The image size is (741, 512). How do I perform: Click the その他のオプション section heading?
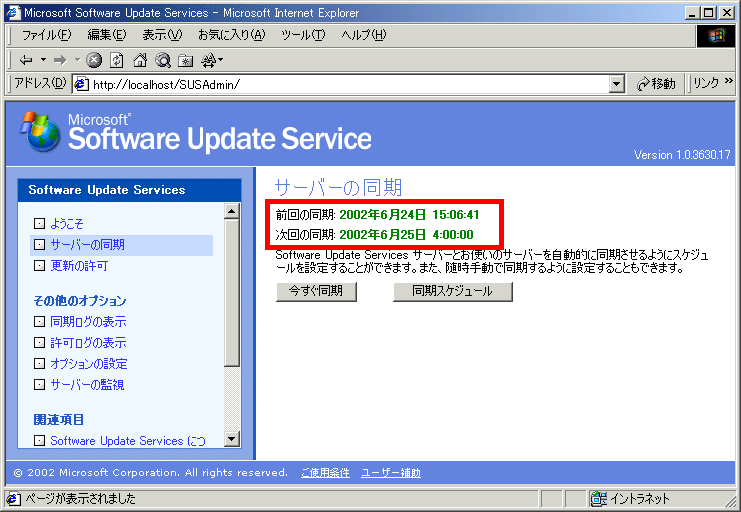[80, 301]
